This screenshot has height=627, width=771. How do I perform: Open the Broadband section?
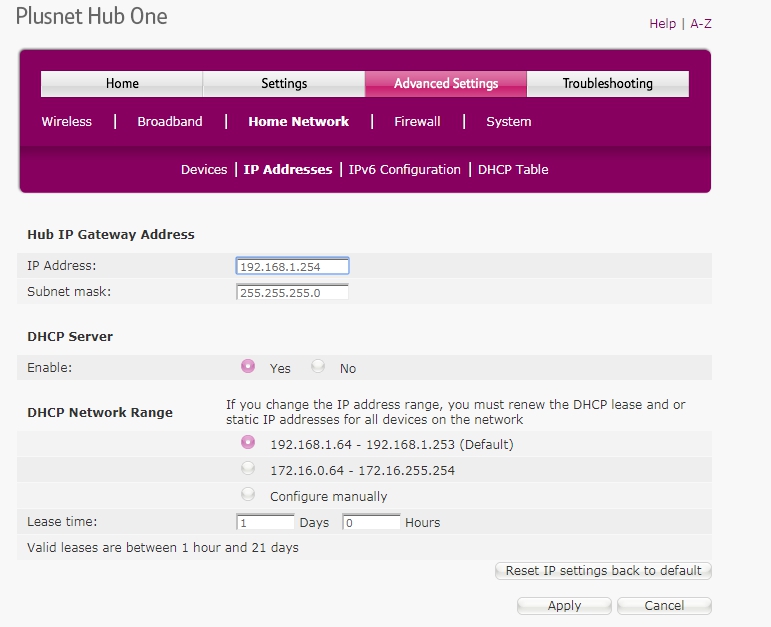coord(170,122)
